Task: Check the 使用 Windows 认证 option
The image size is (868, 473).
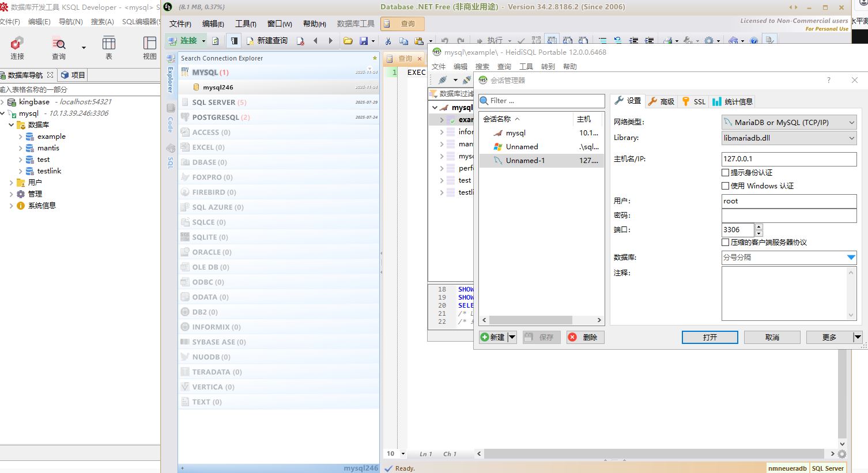Action: pyautogui.click(x=726, y=186)
